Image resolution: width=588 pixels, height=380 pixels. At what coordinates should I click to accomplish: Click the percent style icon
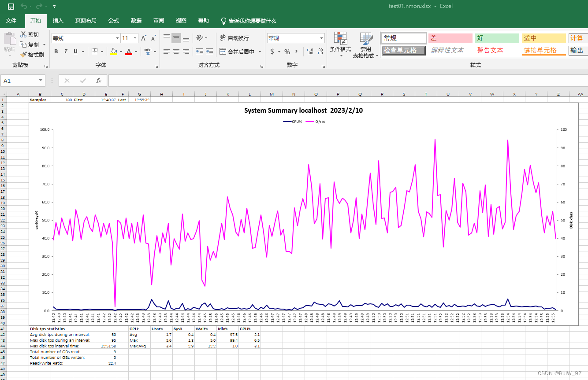287,52
